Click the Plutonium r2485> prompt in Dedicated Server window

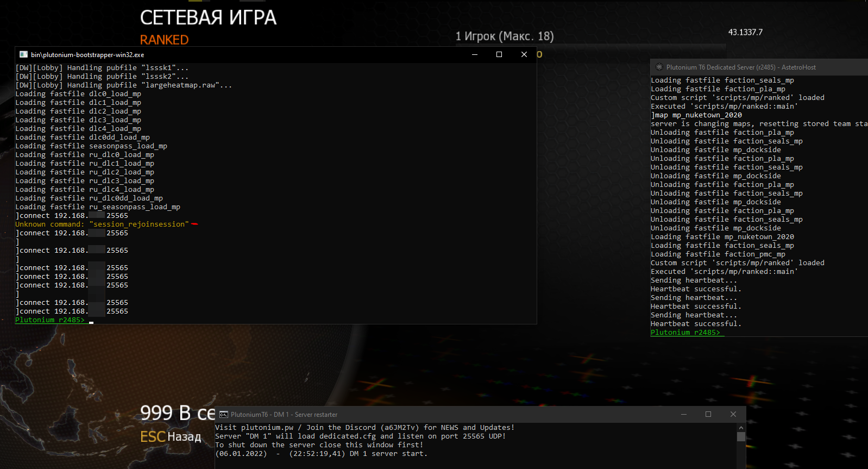point(685,333)
